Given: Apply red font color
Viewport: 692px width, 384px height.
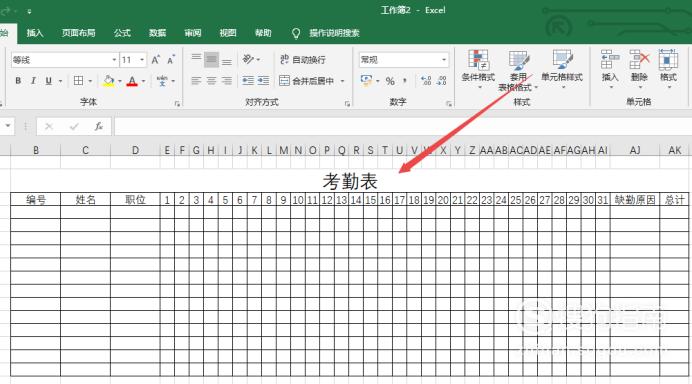Looking at the screenshot, I should click(132, 81).
